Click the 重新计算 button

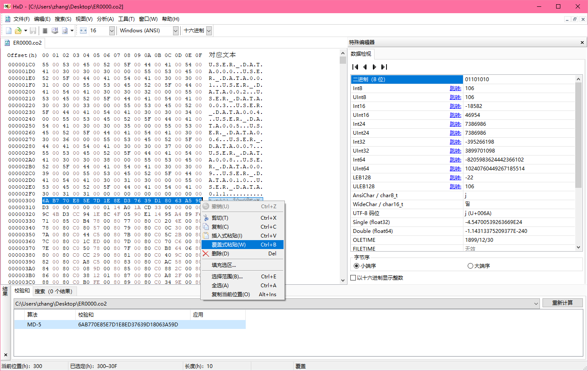click(562, 303)
